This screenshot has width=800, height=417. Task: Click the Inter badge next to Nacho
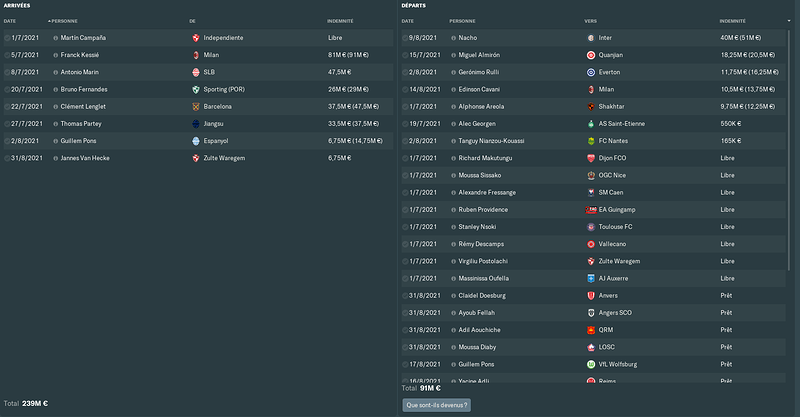click(591, 38)
